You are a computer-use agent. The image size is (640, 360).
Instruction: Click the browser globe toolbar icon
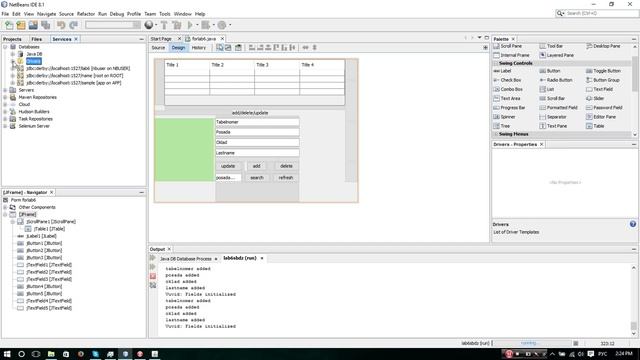pos(149,25)
